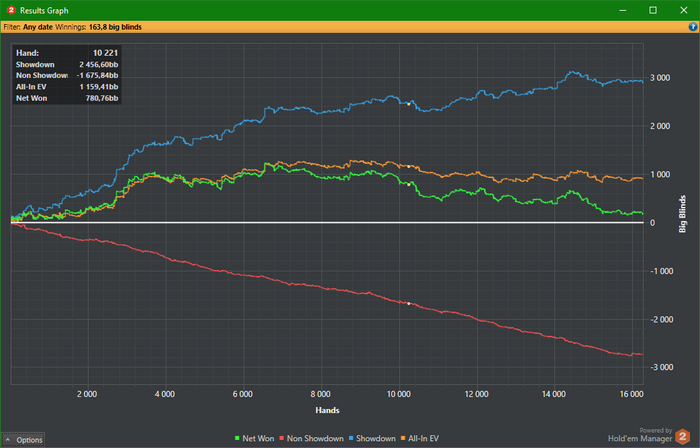Click the '0' y-axis label
Screen dimensions: 700x448
point(652,223)
